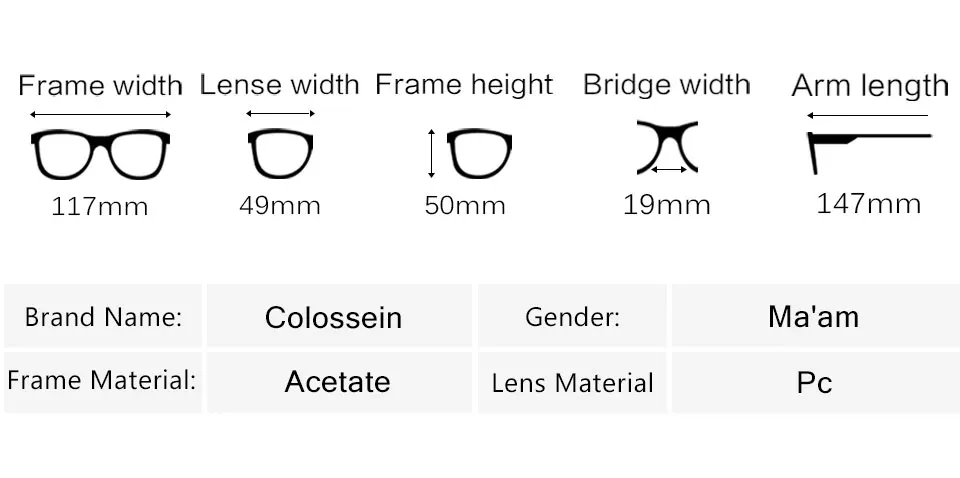
Task: Click the Acetate frame material cell
Action: [x=339, y=382]
